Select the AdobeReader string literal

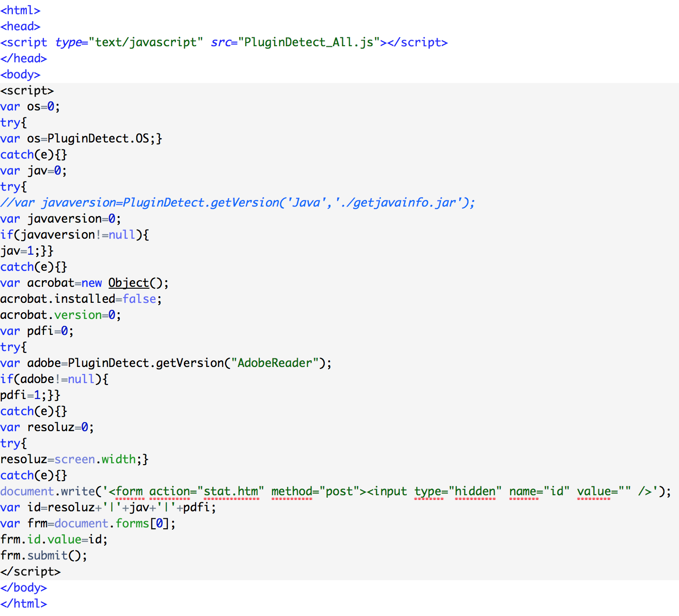[x=276, y=363]
